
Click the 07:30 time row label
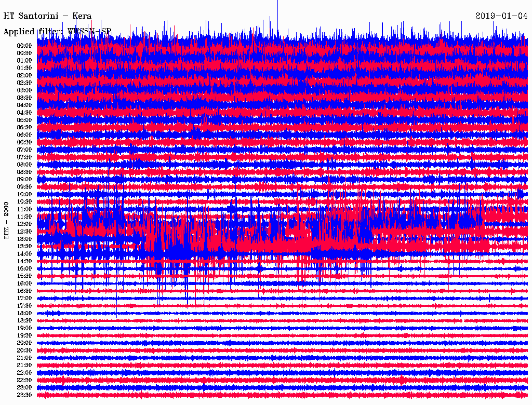[24, 157]
